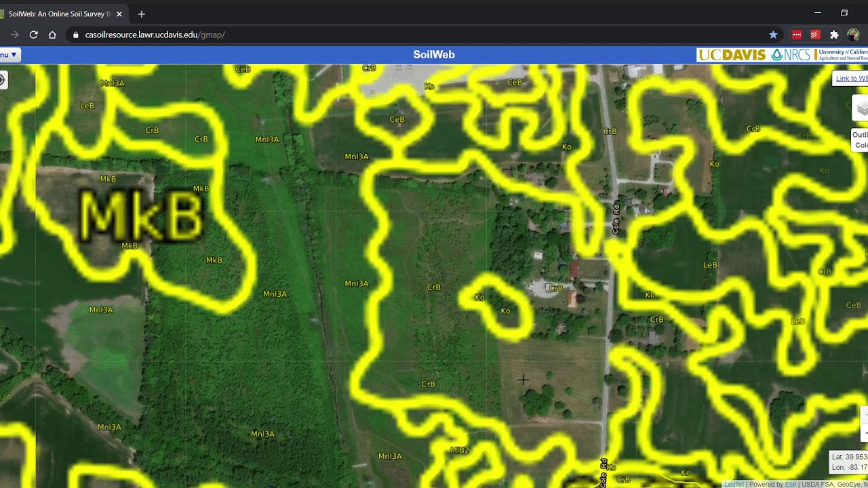Open a new browser tab
Viewport: 868px width, 488px height.
(x=141, y=14)
